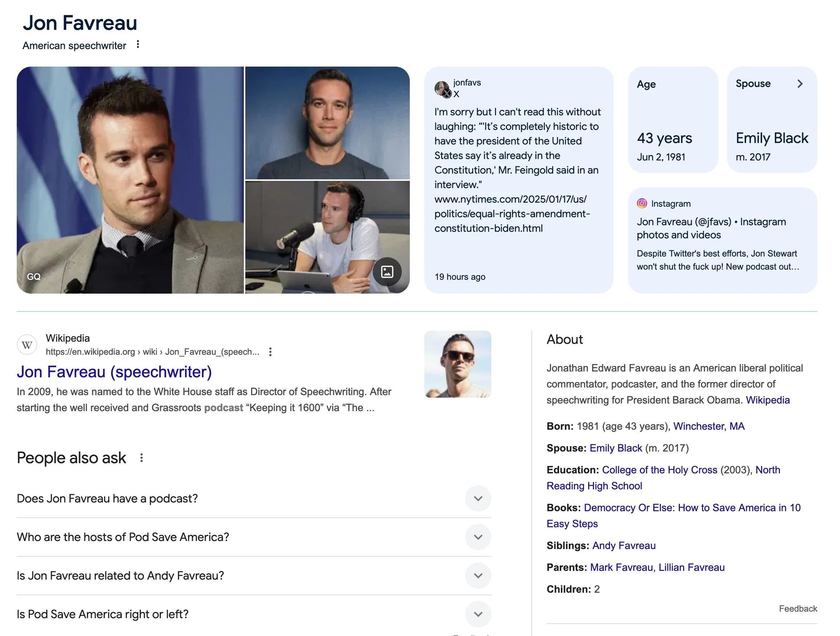Image resolution: width=840 pixels, height=636 pixels.
Task: Click Wikipedia result sunglasses thumbnail
Action: (457, 364)
